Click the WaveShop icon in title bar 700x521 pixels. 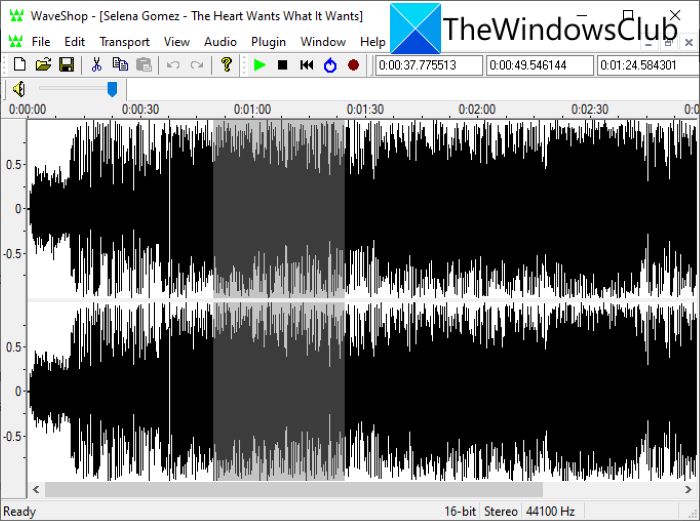[17, 16]
